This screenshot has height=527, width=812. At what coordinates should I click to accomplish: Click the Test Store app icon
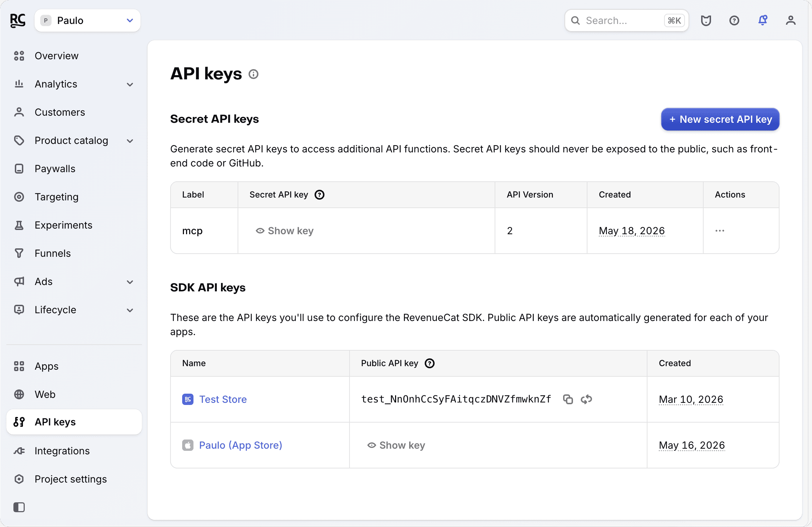point(188,399)
